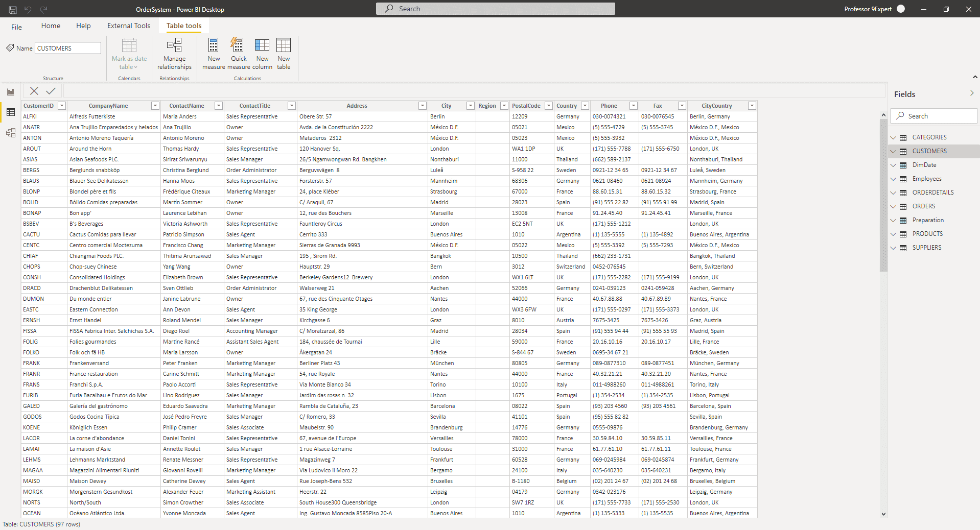The width and height of the screenshot is (980, 530).
Task: Switch to the Help tab
Action: click(x=83, y=26)
